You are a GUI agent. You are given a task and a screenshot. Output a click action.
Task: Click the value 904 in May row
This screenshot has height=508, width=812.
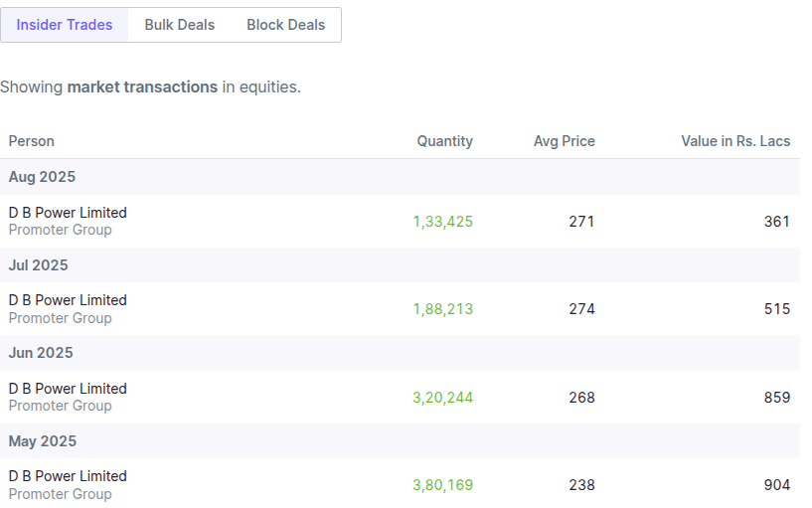pos(777,485)
